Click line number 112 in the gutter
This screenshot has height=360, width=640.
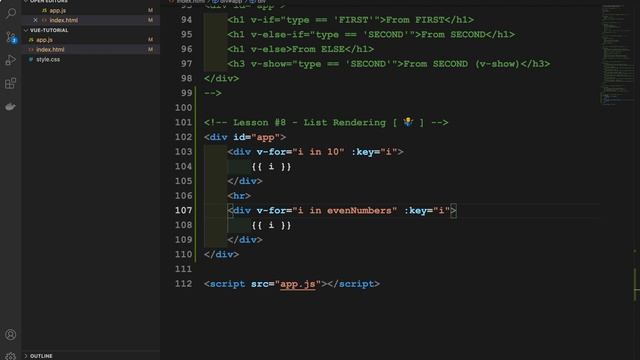183,284
